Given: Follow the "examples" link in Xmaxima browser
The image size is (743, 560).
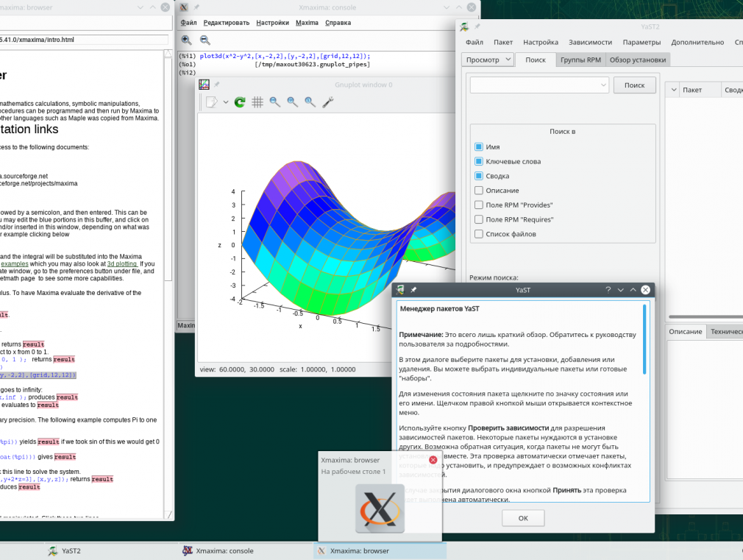Looking at the screenshot, I should [x=15, y=263].
